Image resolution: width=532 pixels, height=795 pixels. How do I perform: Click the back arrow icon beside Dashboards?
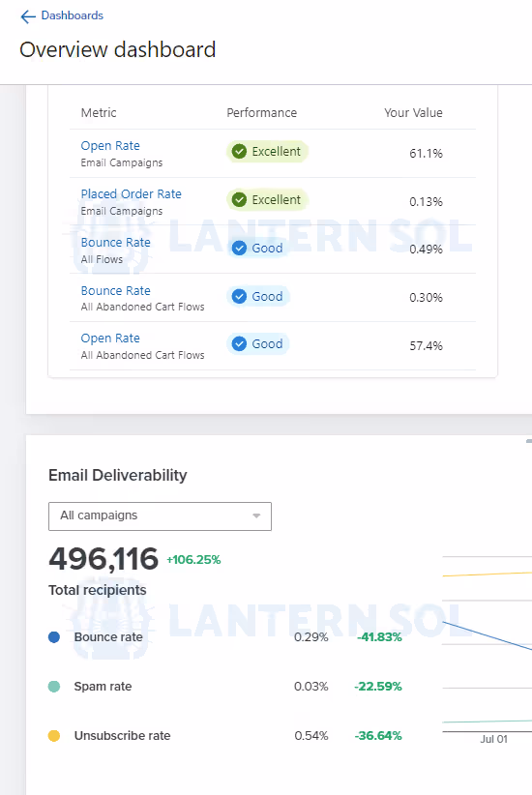[28, 16]
